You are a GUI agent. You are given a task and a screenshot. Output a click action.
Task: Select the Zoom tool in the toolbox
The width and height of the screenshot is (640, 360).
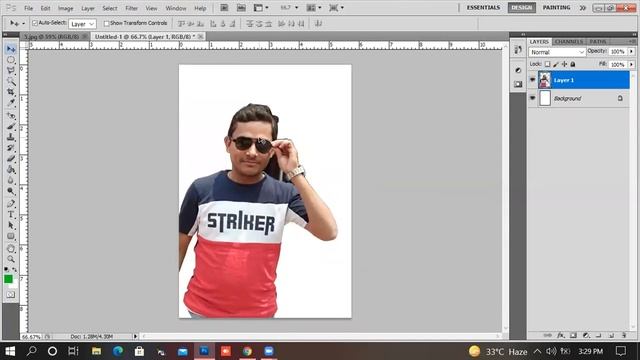tap(11, 259)
